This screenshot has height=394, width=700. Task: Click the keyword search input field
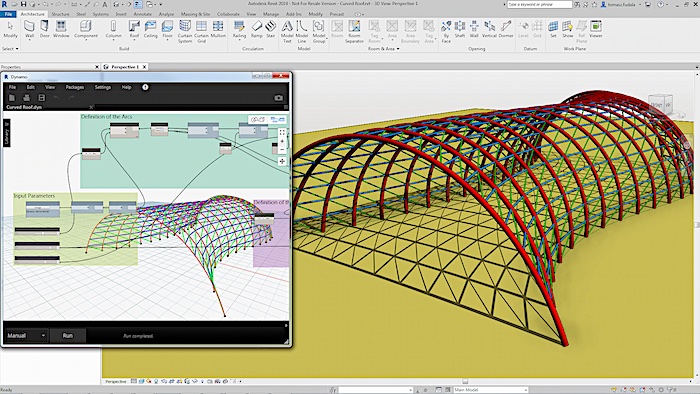(x=539, y=4)
